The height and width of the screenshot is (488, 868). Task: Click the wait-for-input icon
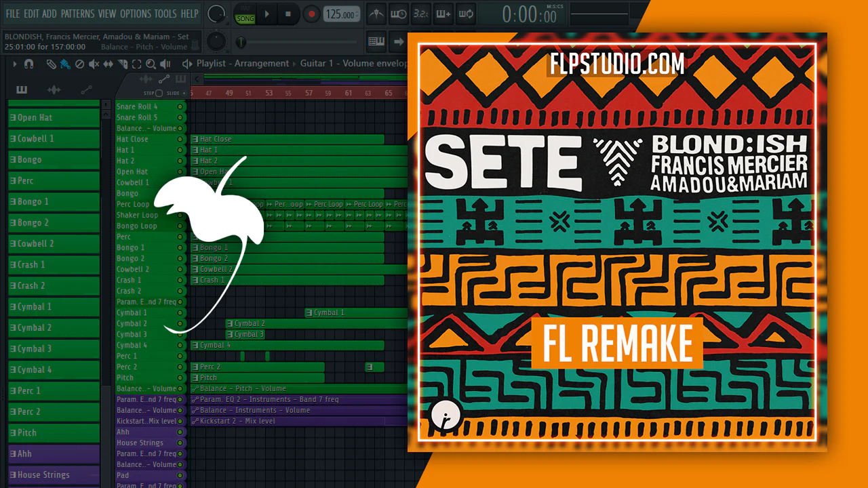coord(399,14)
